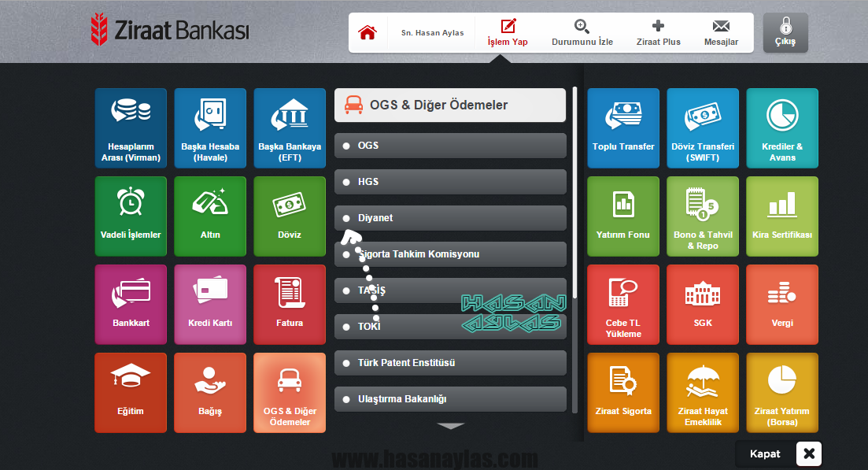Open the Bağış tile
This screenshot has width=868, height=470.
point(210,392)
